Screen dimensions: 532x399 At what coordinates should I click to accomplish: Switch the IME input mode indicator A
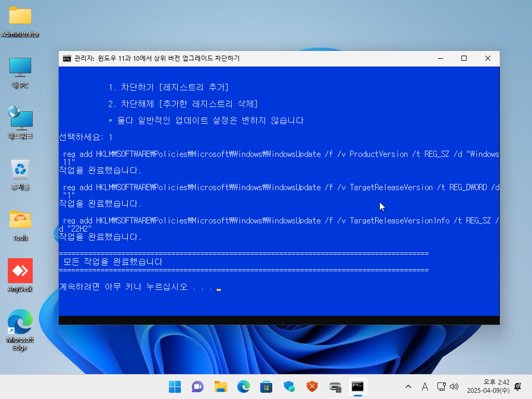(x=425, y=387)
